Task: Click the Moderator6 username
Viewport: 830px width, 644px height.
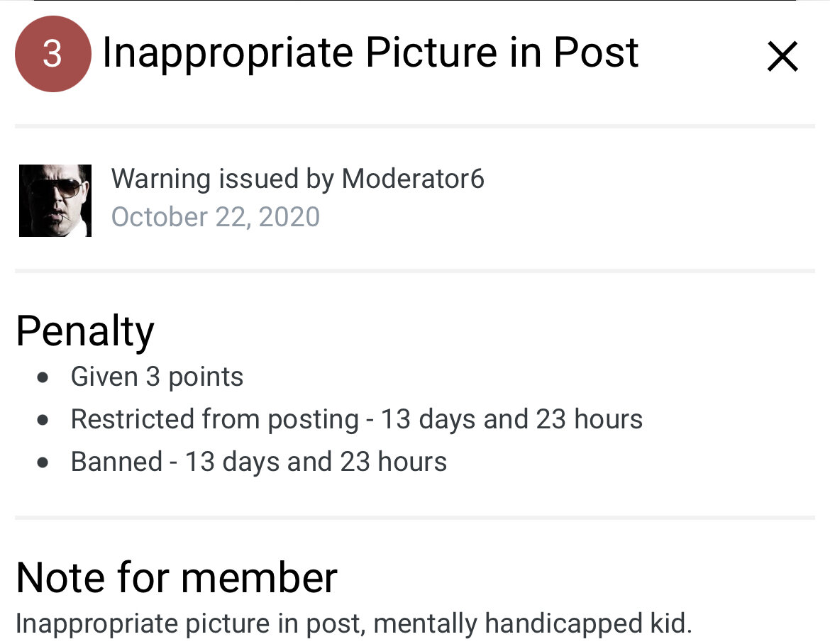Action: [413, 179]
